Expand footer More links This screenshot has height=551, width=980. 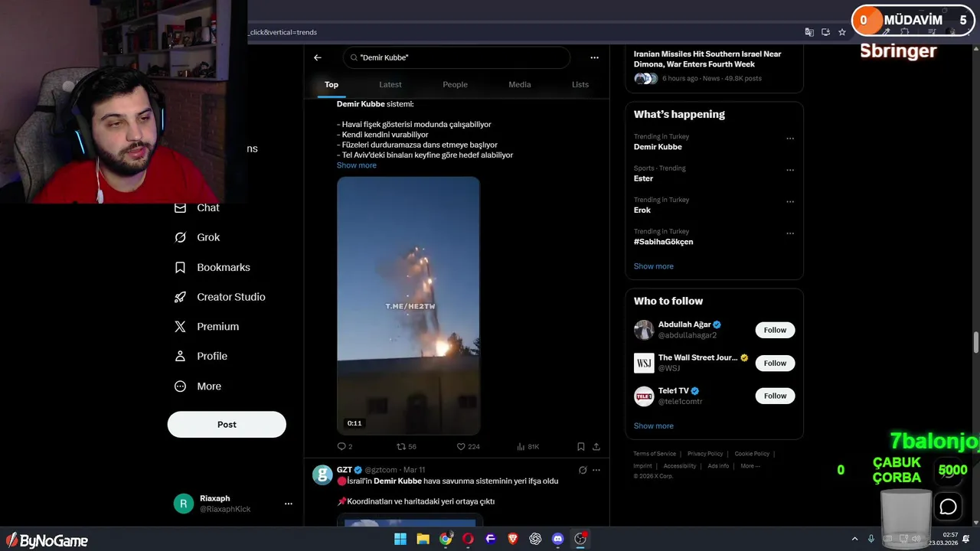point(750,465)
